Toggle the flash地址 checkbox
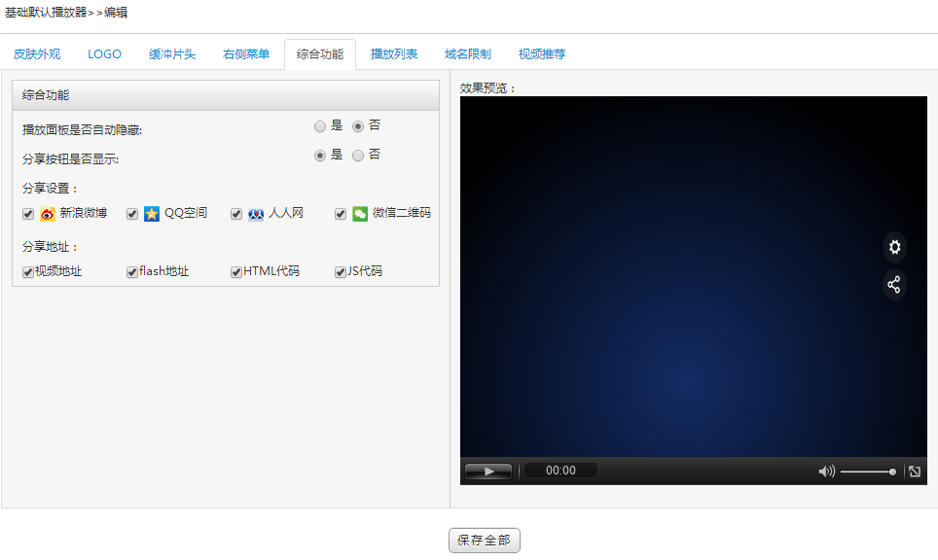Viewport: 938px width, 560px height. pyautogui.click(x=132, y=272)
